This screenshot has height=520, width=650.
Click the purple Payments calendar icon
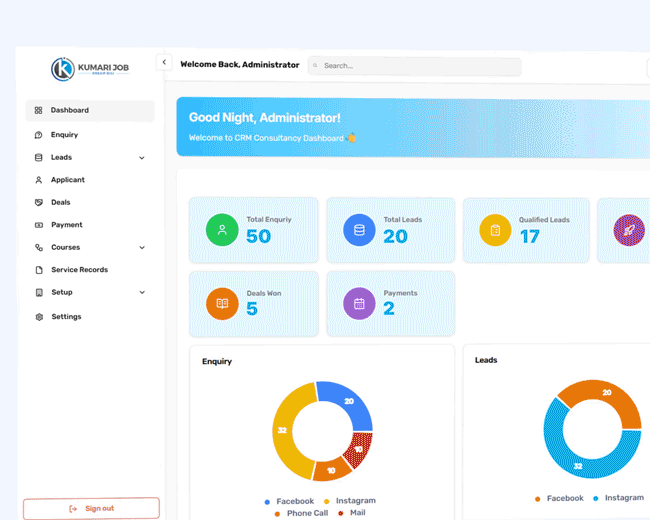pos(359,303)
